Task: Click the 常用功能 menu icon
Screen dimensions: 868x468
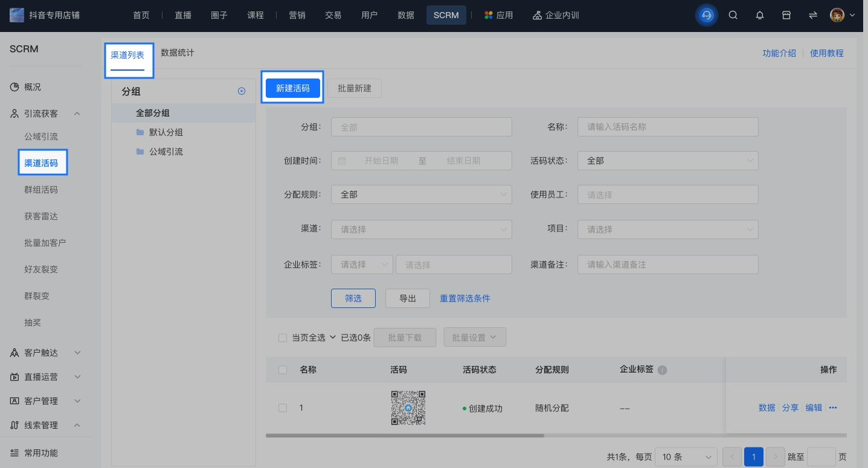Action: (x=14, y=453)
